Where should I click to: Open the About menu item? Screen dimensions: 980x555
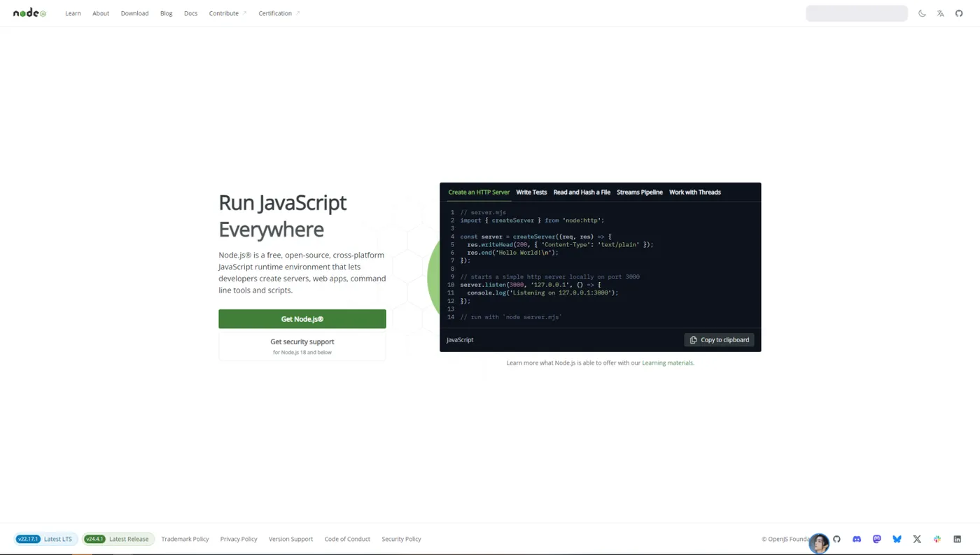[101, 13]
